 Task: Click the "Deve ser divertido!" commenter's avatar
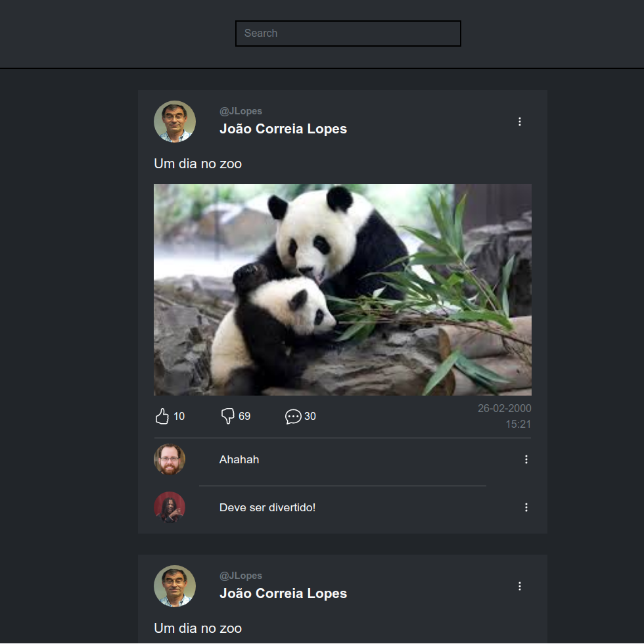point(170,507)
